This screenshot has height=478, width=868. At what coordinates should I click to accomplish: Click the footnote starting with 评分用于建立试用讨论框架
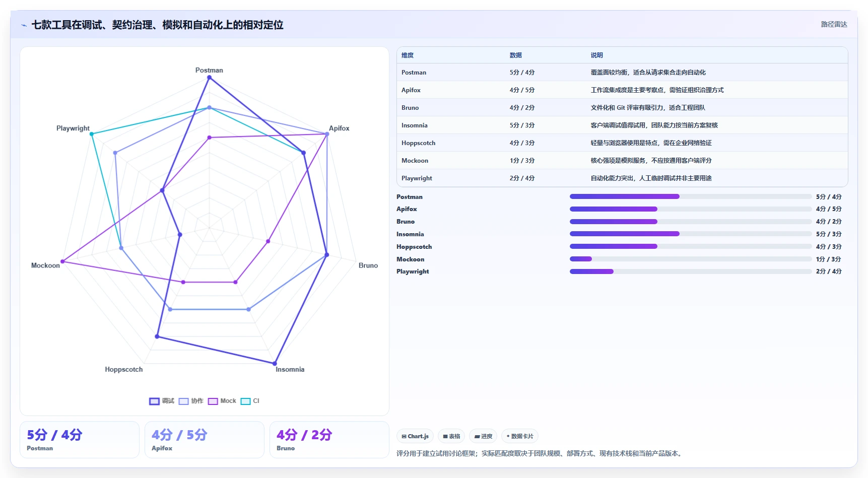(540, 453)
